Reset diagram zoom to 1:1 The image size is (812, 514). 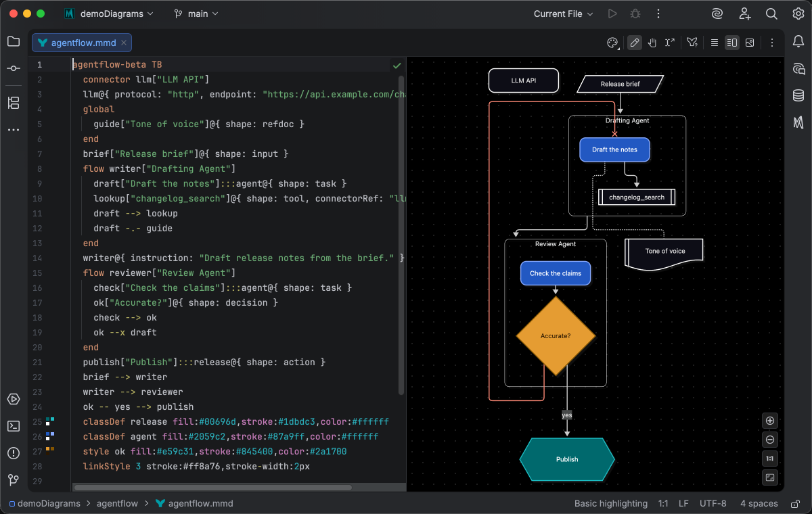click(770, 459)
